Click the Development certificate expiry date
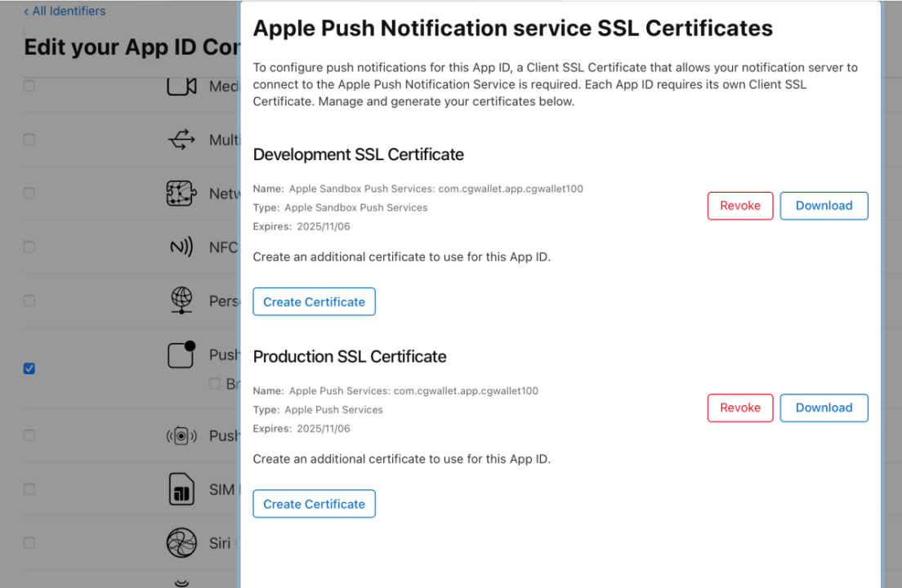The height and width of the screenshot is (588, 902). 324,226
